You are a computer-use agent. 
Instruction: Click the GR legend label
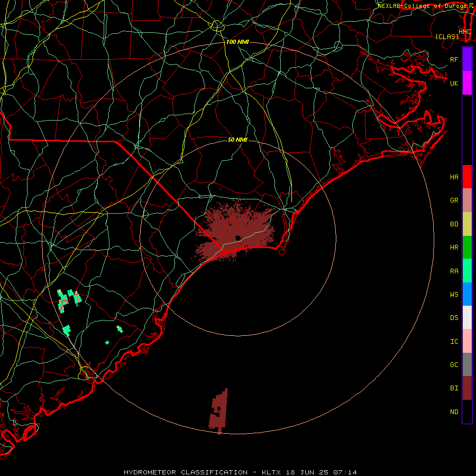click(454, 200)
